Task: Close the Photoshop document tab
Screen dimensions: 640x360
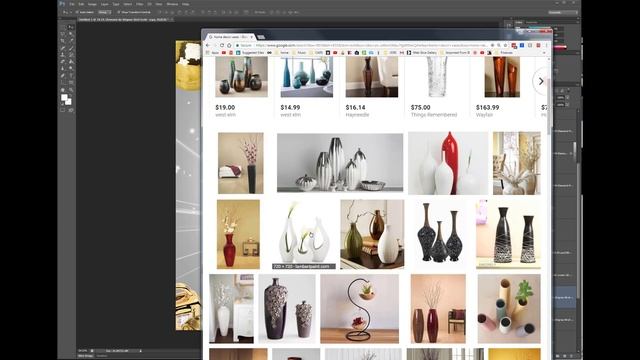Action: click(172, 19)
